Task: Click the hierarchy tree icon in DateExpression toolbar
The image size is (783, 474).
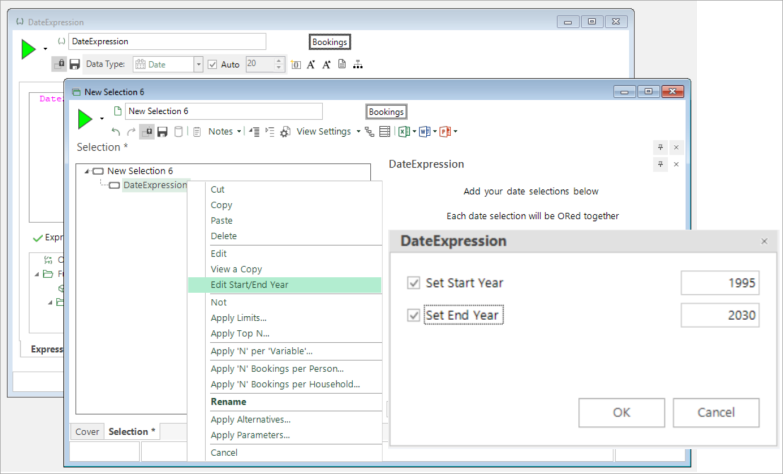Action: pos(358,64)
